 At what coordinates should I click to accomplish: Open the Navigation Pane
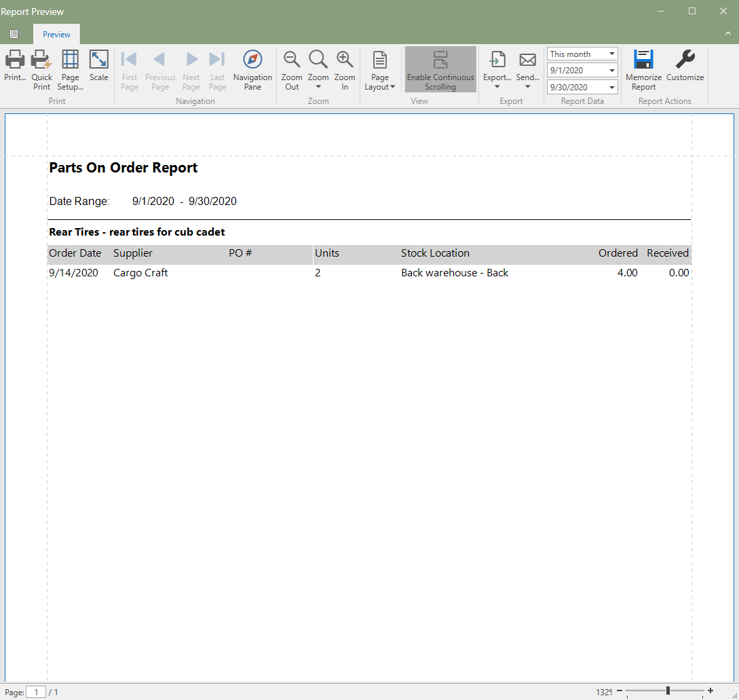252,71
